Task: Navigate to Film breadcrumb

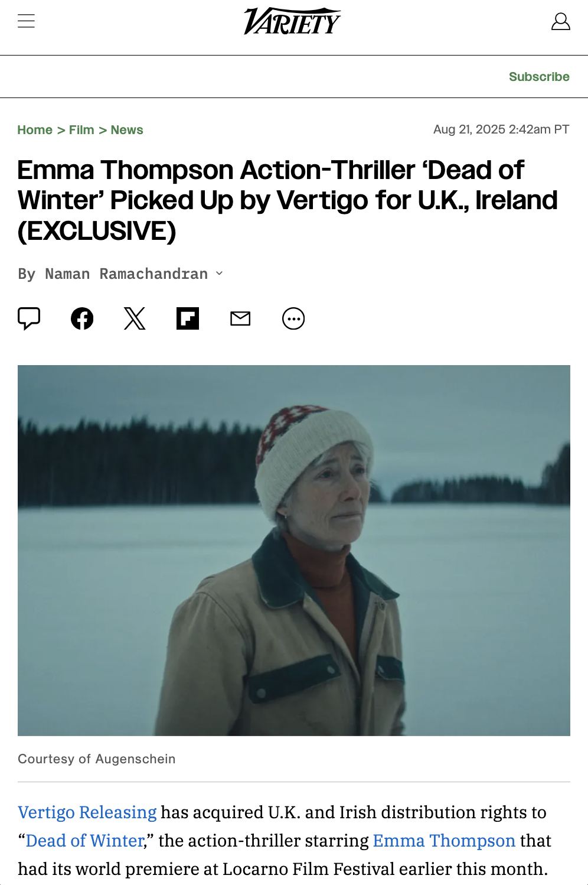Action: 81,130
